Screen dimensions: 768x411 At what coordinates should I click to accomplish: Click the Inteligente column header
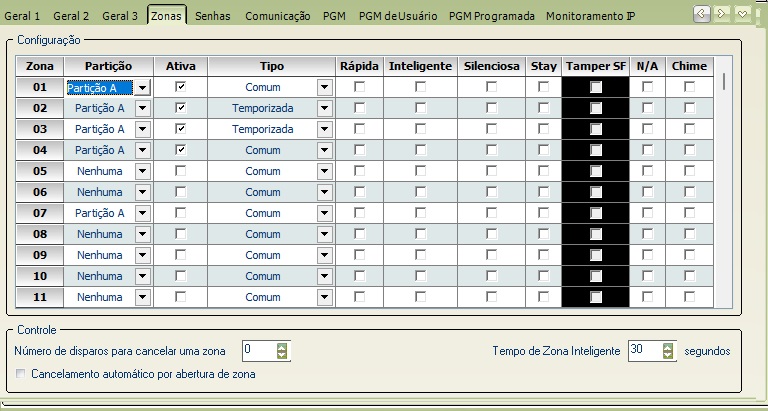click(x=420, y=66)
